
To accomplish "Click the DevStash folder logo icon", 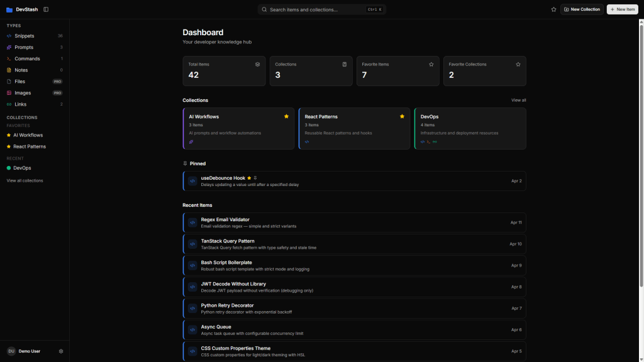I will click(x=9, y=9).
